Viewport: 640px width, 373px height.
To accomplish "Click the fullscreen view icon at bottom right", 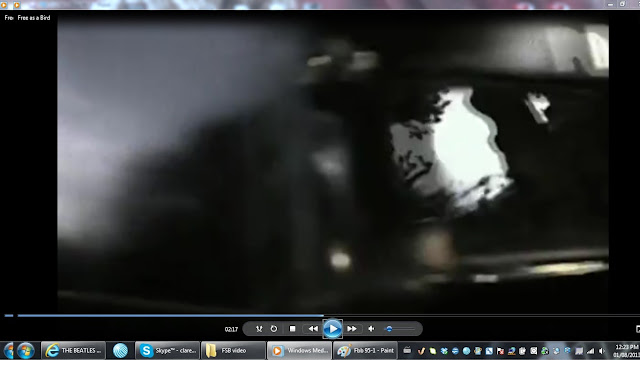I will coord(637,329).
